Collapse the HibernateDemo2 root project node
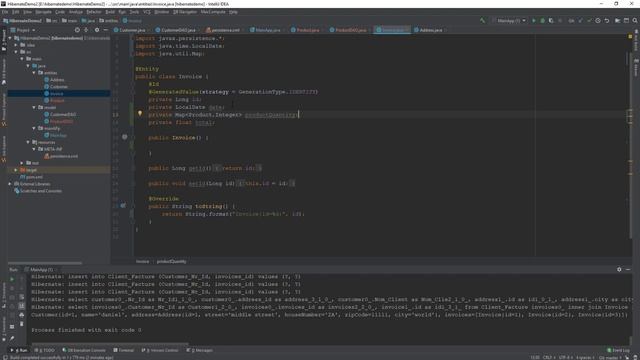Screen dimensions: 640x360 coord(11,38)
